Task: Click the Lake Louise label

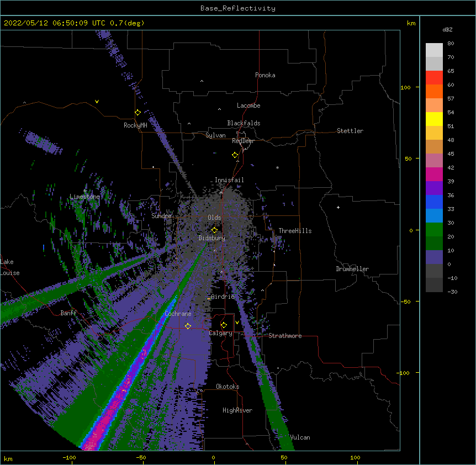Action: click(x=10, y=267)
